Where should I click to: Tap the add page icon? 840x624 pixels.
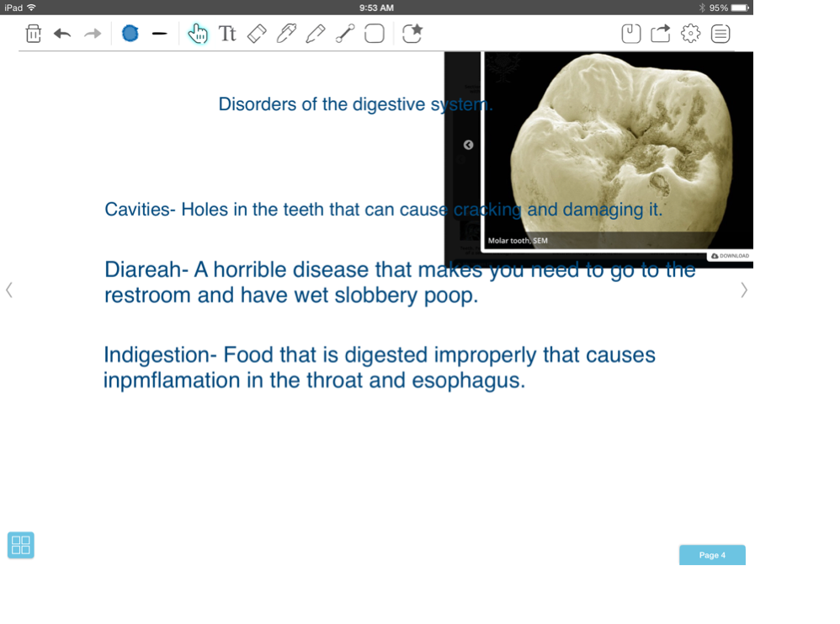pos(631,34)
